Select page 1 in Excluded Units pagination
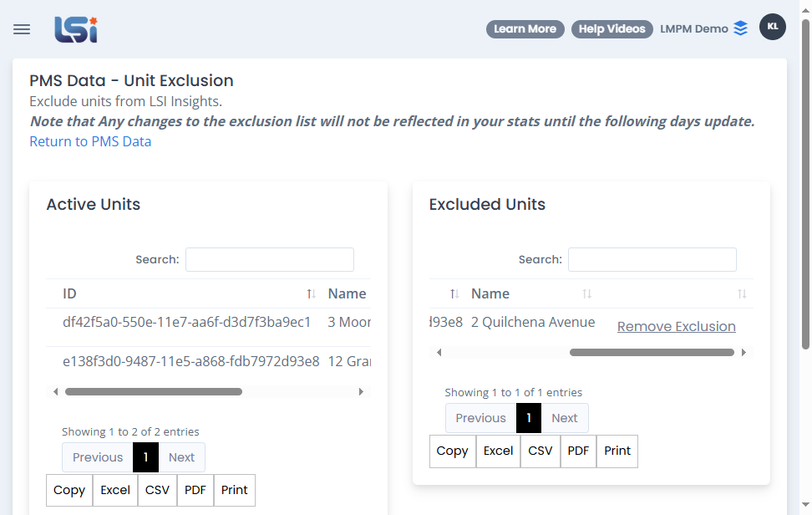Image resolution: width=812 pixels, height=515 pixels. (529, 418)
